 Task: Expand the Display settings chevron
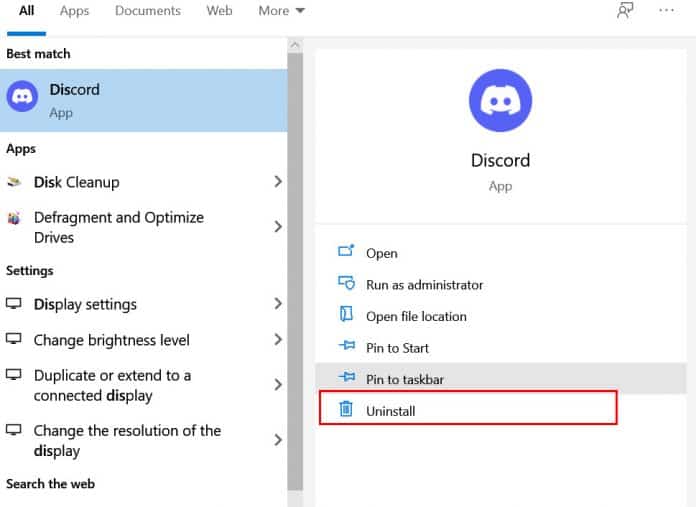pyautogui.click(x=277, y=304)
